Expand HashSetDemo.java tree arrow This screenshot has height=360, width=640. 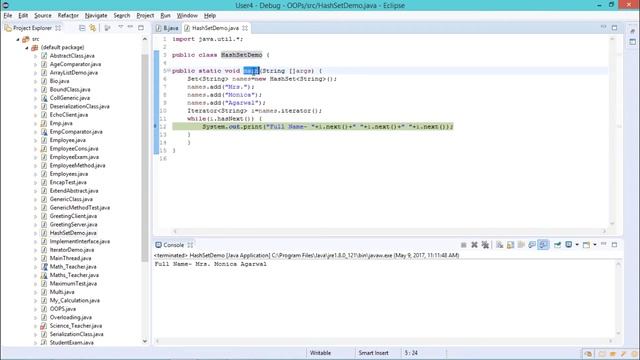36,233
